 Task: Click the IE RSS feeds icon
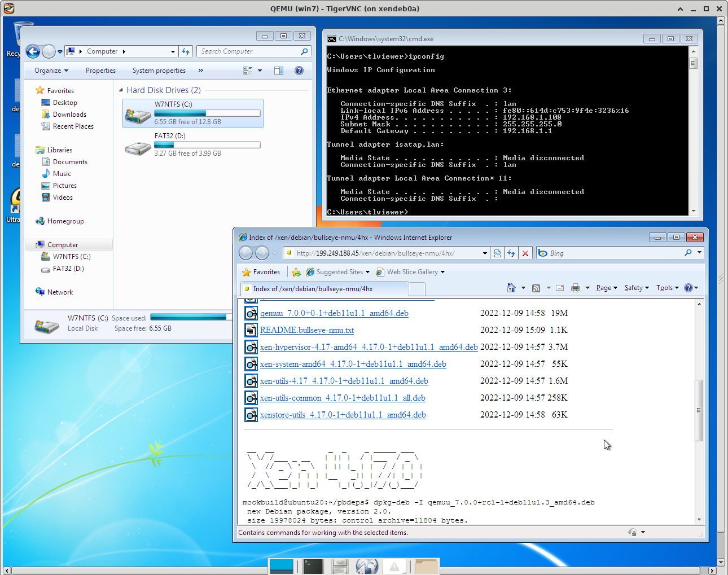click(x=536, y=288)
